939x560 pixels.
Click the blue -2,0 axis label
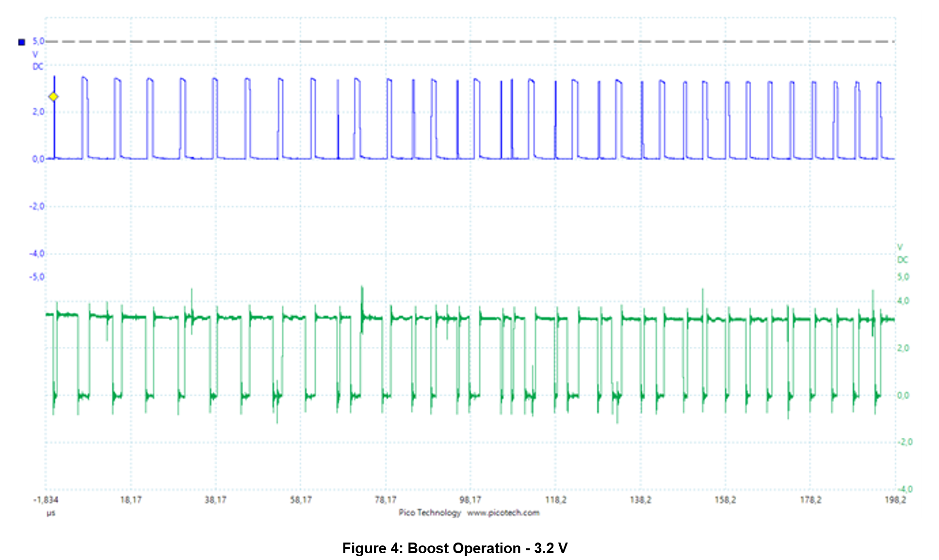point(36,207)
